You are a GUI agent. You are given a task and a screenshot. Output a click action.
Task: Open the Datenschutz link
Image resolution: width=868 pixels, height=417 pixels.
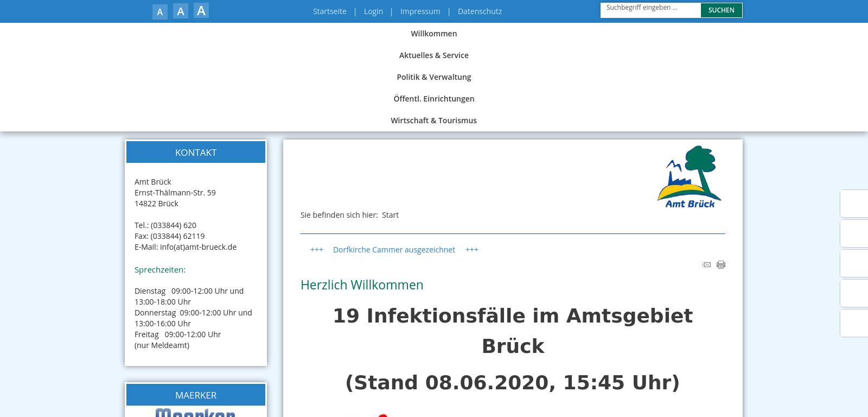coord(480,11)
